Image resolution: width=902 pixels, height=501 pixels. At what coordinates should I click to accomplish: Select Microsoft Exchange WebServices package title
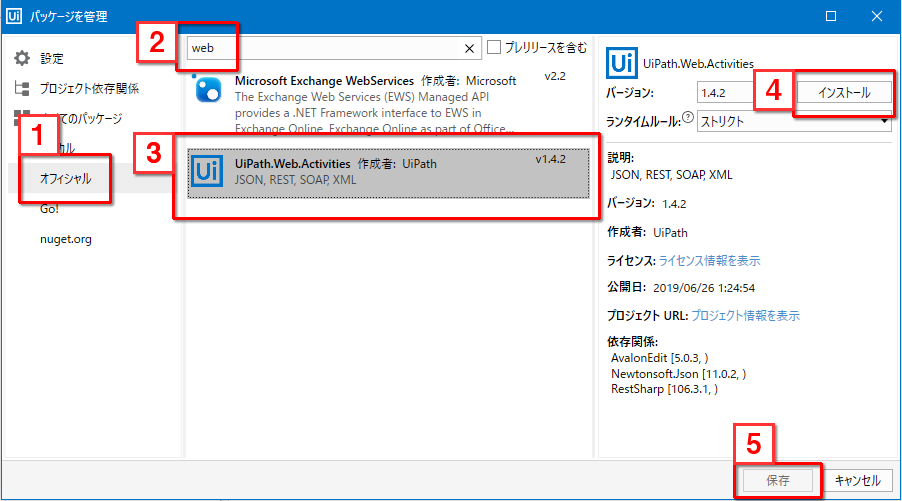324,81
